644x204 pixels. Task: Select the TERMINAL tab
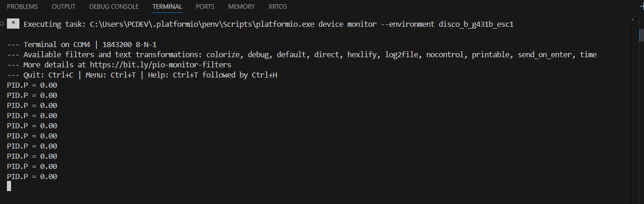click(x=167, y=6)
